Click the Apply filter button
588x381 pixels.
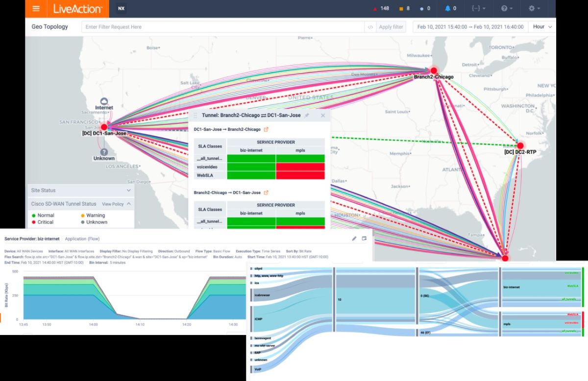click(391, 26)
